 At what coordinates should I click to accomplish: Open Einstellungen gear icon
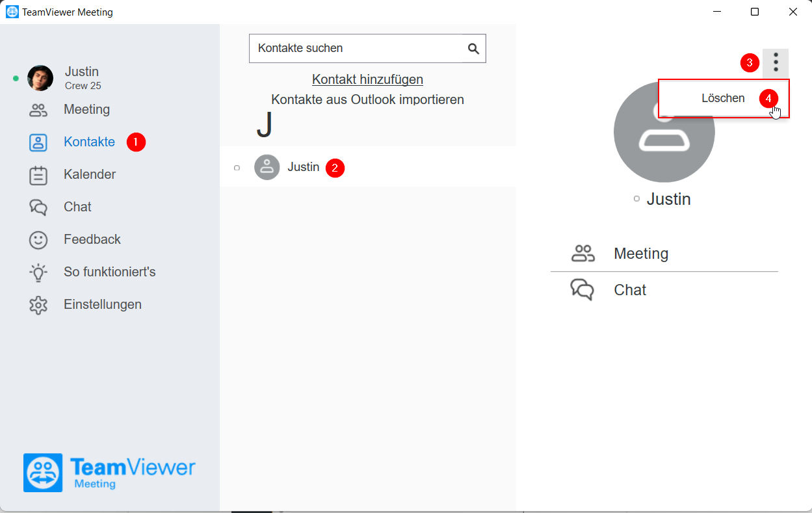coord(38,305)
